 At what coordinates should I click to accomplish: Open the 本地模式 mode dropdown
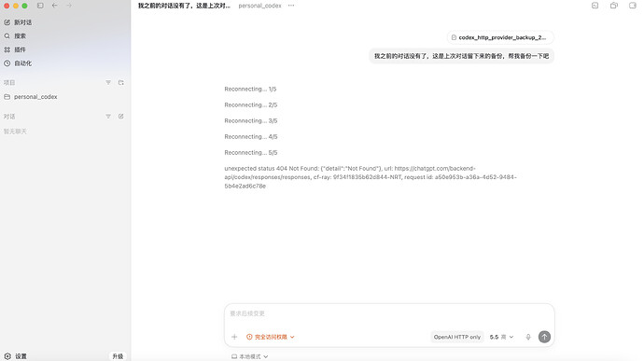(x=250, y=356)
